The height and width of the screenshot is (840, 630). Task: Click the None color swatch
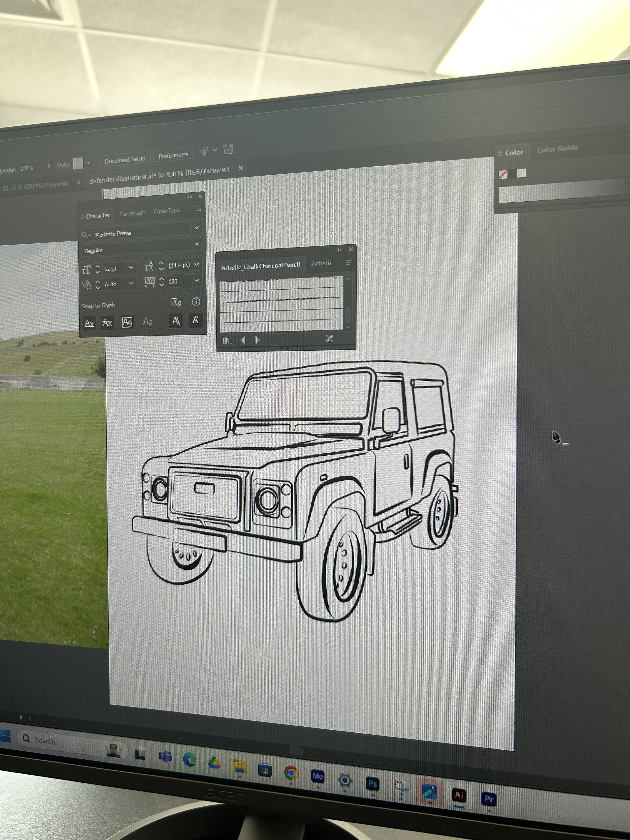[503, 174]
